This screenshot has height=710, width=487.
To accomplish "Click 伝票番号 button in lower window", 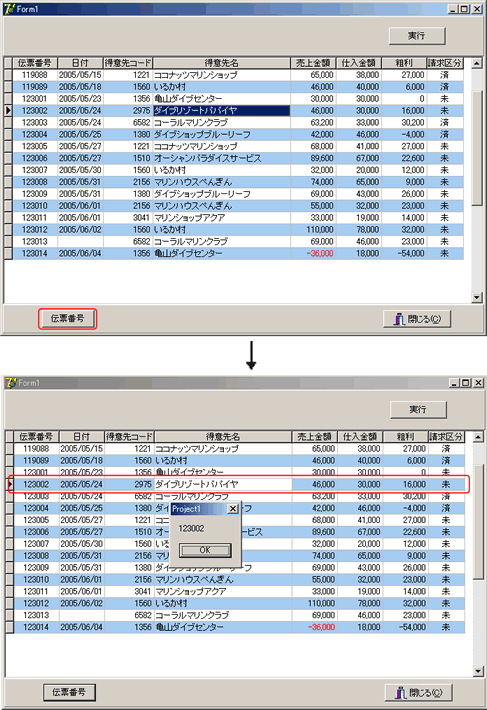I will pyautogui.click(x=69, y=692).
